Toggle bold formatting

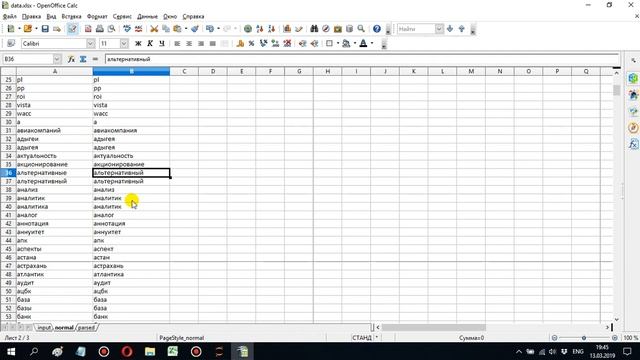tap(138, 44)
